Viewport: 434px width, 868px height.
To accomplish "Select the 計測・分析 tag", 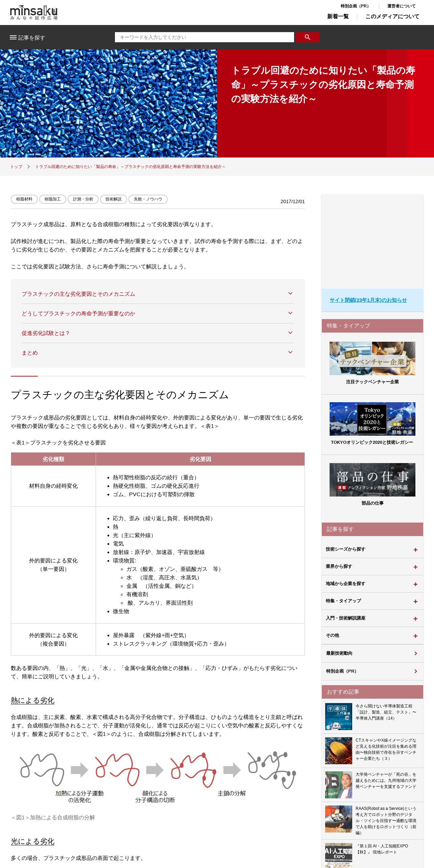I will point(83,199).
